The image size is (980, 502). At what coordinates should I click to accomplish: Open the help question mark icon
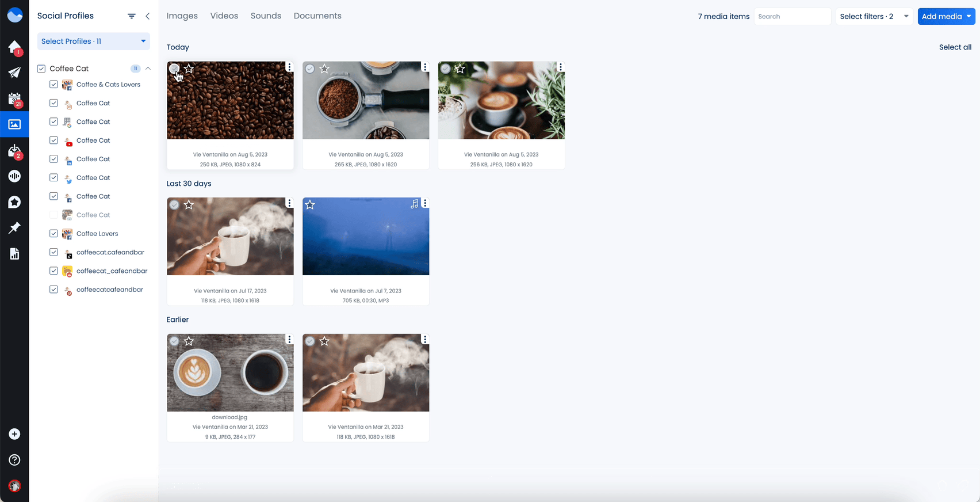click(x=14, y=460)
